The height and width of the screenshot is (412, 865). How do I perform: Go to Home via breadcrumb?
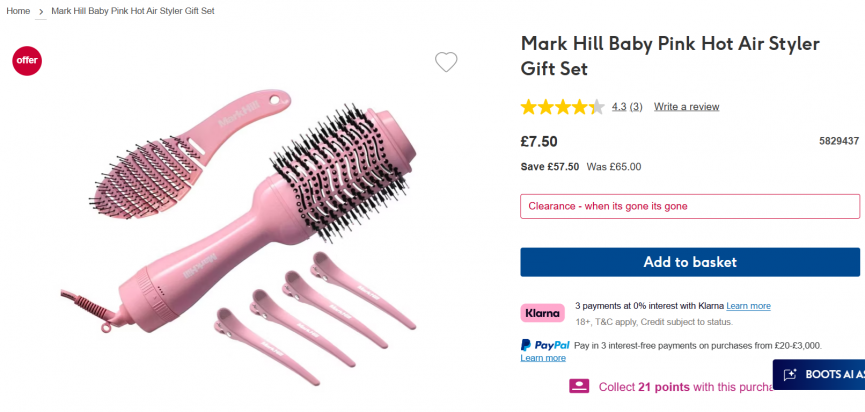click(18, 11)
